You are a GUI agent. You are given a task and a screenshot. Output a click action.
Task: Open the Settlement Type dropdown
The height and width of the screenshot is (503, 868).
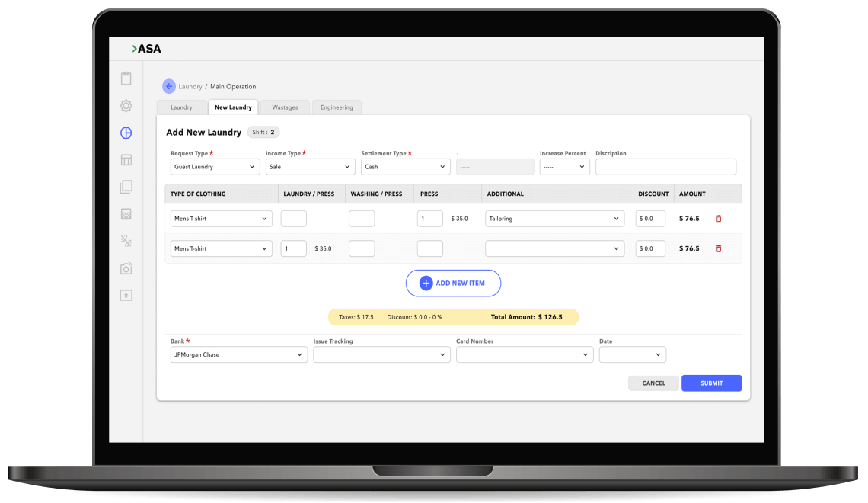coord(405,167)
